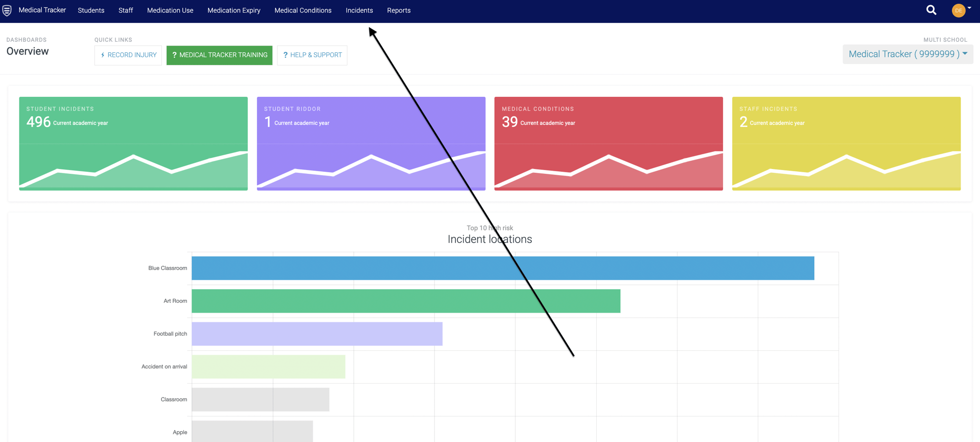The width and height of the screenshot is (980, 442).
Task: Click the Record Injury quick link
Action: point(128,55)
